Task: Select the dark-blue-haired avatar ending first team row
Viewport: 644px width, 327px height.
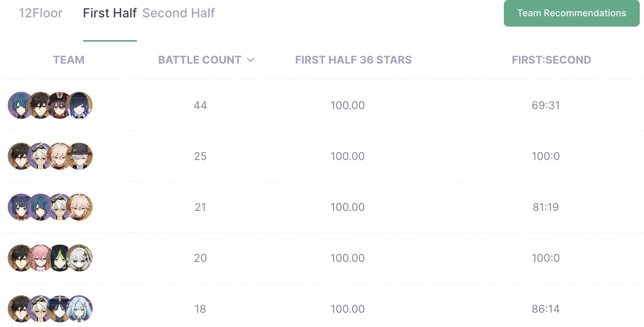Action: coord(79,105)
